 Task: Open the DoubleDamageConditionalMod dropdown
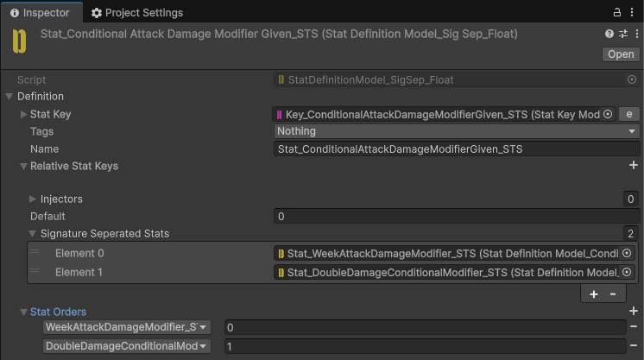127,346
